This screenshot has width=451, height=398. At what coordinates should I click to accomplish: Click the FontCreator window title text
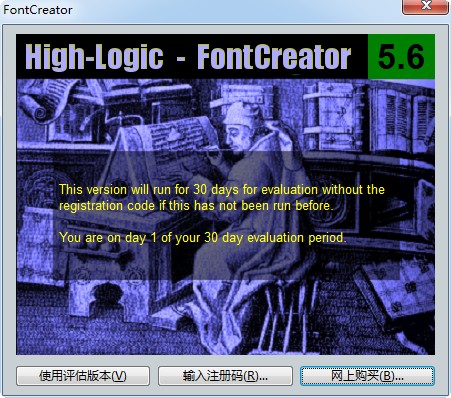click(x=38, y=10)
